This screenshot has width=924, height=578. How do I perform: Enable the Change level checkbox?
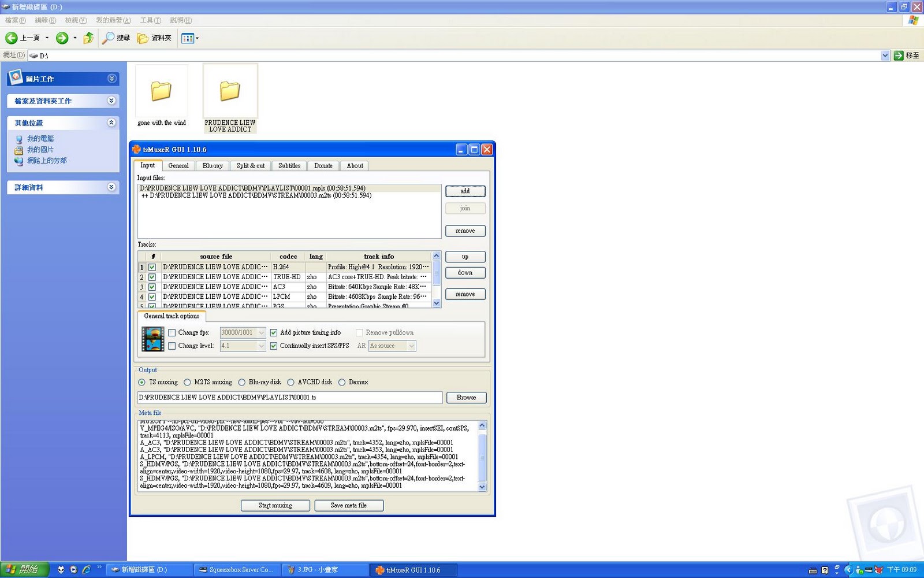[x=172, y=346]
